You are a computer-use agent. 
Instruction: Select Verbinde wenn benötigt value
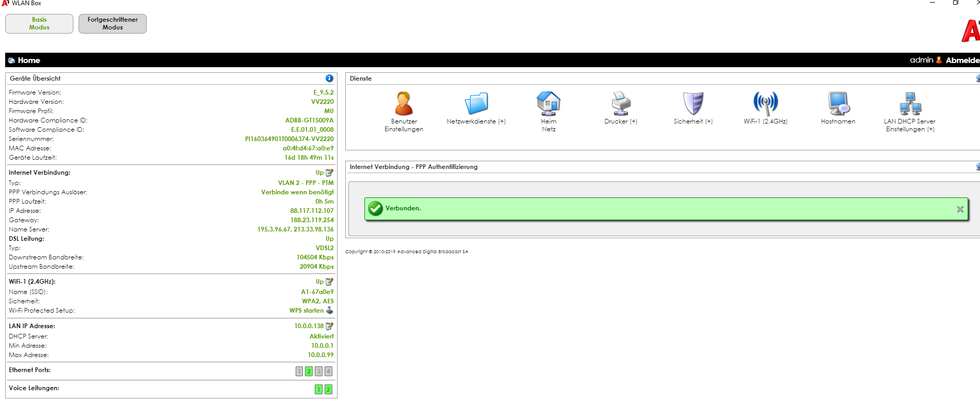coord(297,192)
